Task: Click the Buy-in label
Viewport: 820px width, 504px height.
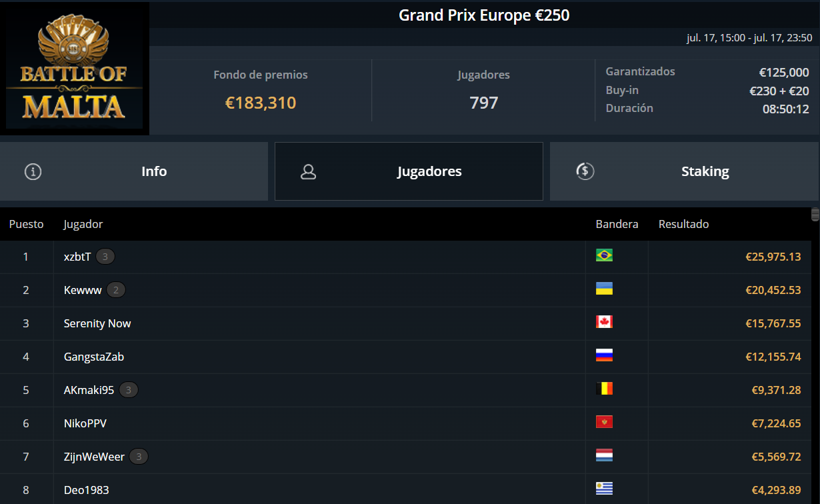Action: point(622,90)
